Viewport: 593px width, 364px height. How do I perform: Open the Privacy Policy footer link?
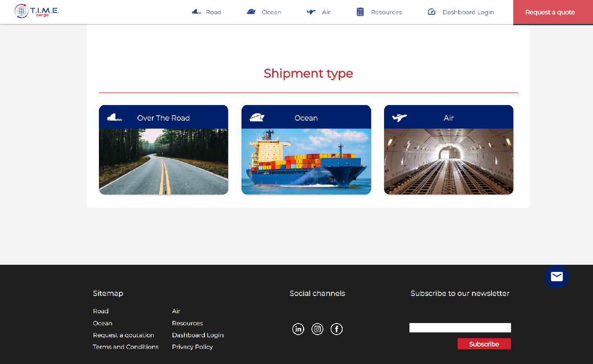tap(192, 347)
